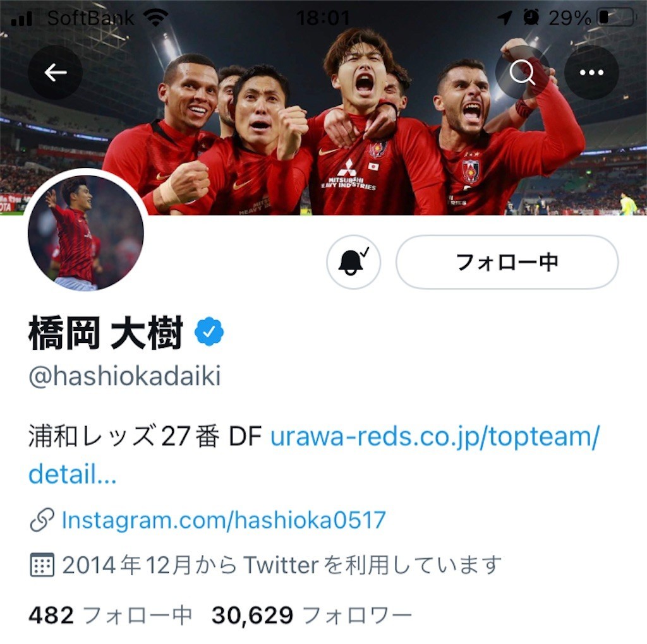Click the chain link icon
Viewport: 647px width, 644px height.
coord(42,520)
